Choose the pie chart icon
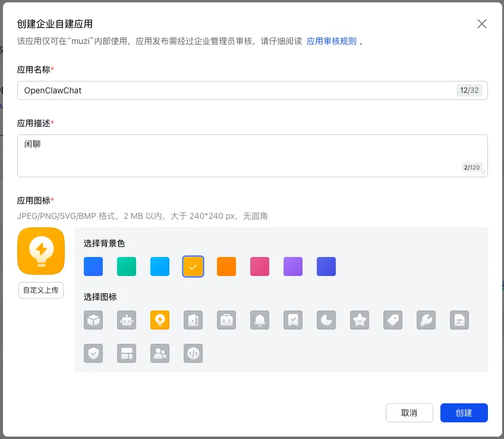 [326, 320]
